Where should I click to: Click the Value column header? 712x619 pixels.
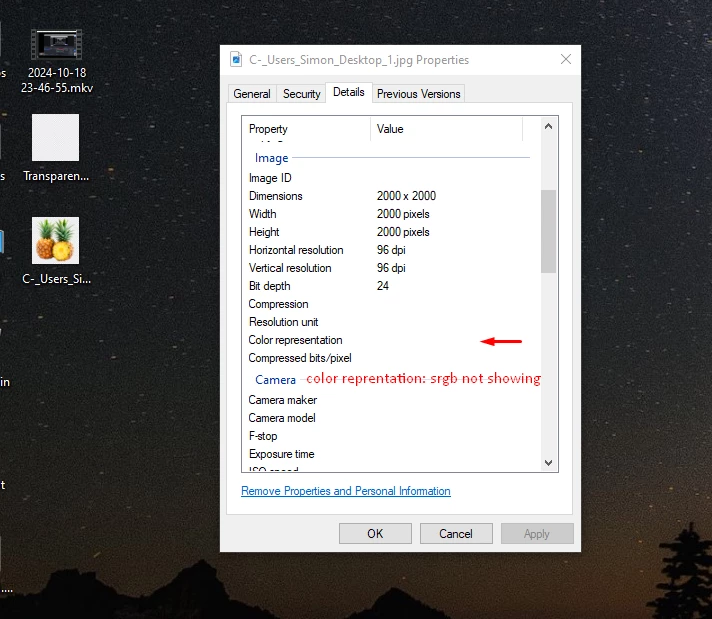click(x=446, y=129)
